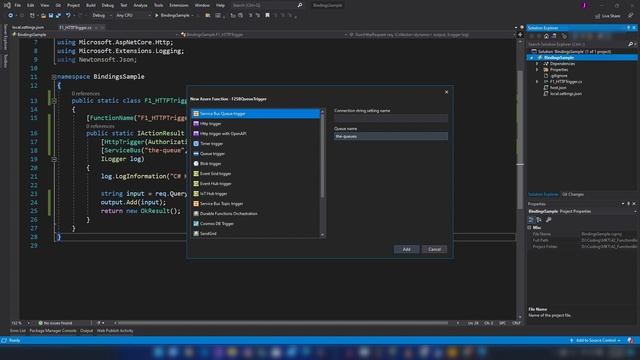Choose Blob trigger template
The width and height of the screenshot is (640, 360).
(x=256, y=164)
